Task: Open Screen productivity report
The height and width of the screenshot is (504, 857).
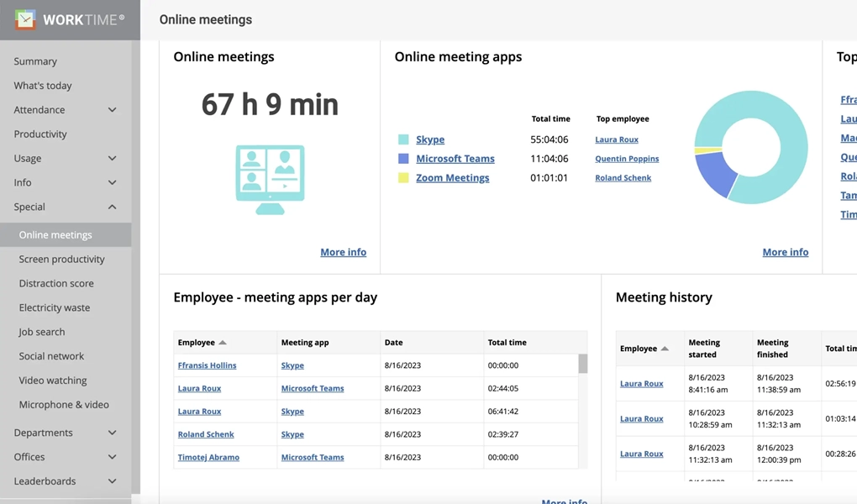Action: pyautogui.click(x=60, y=259)
